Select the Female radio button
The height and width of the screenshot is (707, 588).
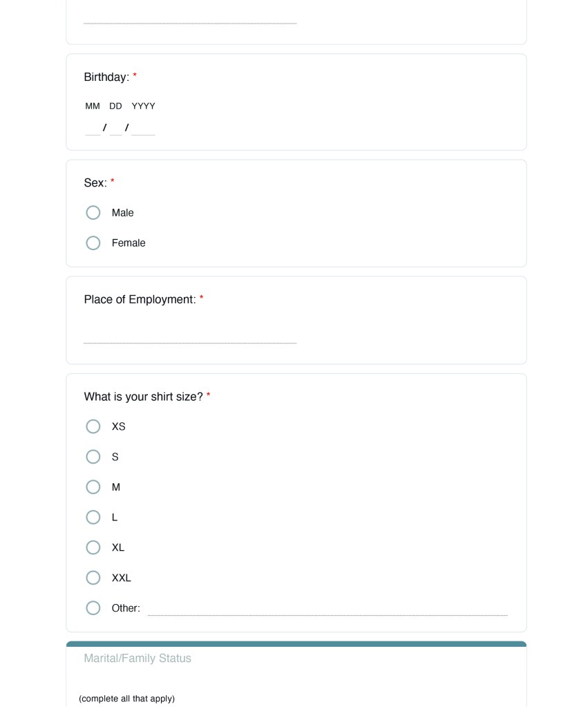93,243
